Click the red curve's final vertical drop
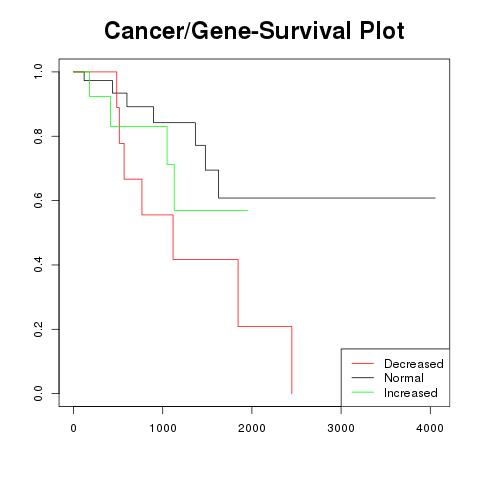This screenshot has width=480, height=480. pos(292,360)
